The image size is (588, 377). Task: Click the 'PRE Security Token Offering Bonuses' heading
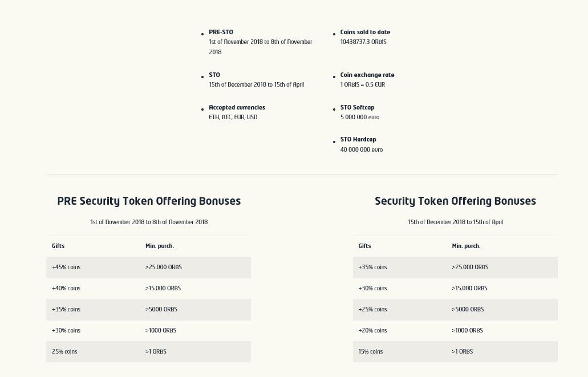(149, 201)
